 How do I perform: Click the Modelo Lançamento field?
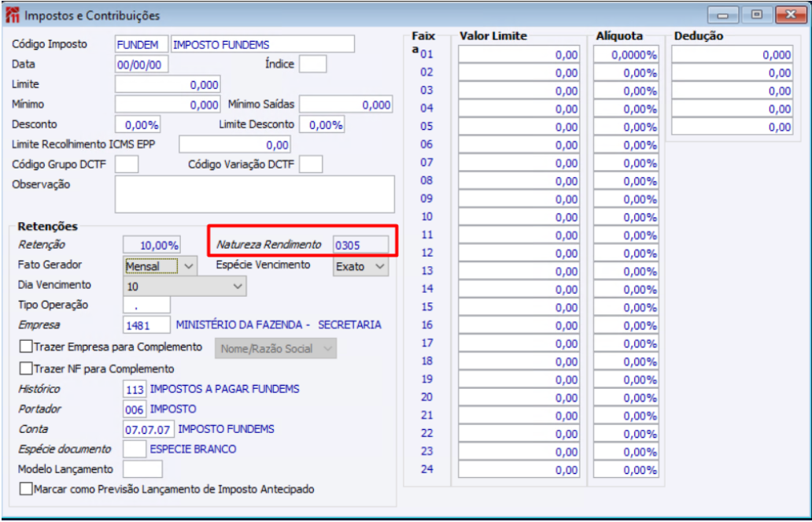(x=143, y=469)
